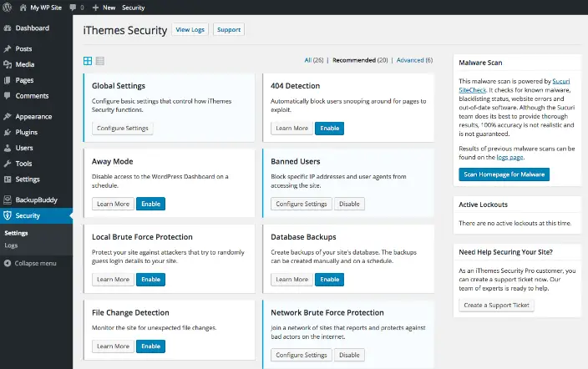Click the Tools wrench icon
The image size is (588, 369).
8,164
